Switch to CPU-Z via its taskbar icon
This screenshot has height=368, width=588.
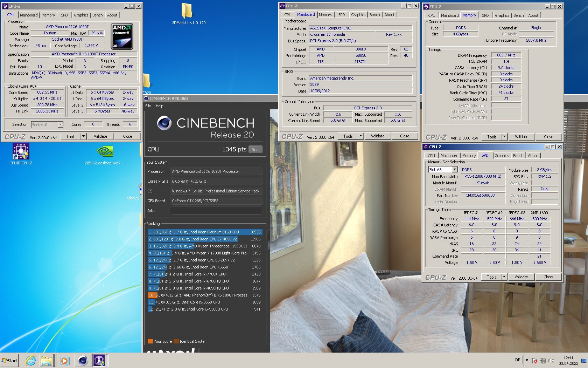[99, 360]
